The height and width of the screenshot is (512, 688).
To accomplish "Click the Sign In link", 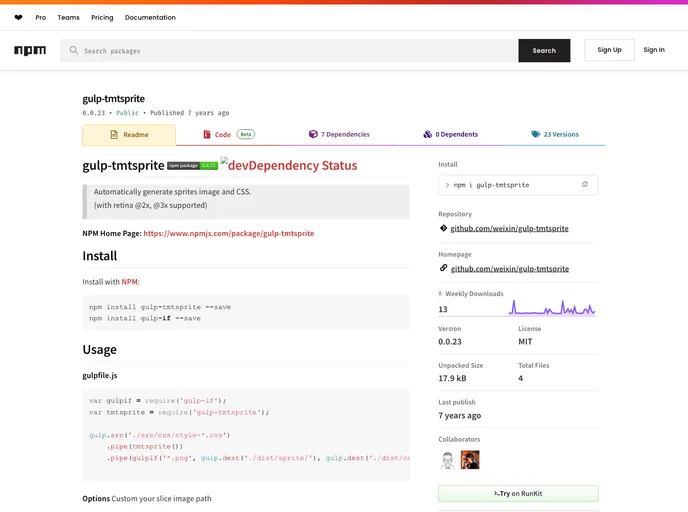I will coord(654,50).
